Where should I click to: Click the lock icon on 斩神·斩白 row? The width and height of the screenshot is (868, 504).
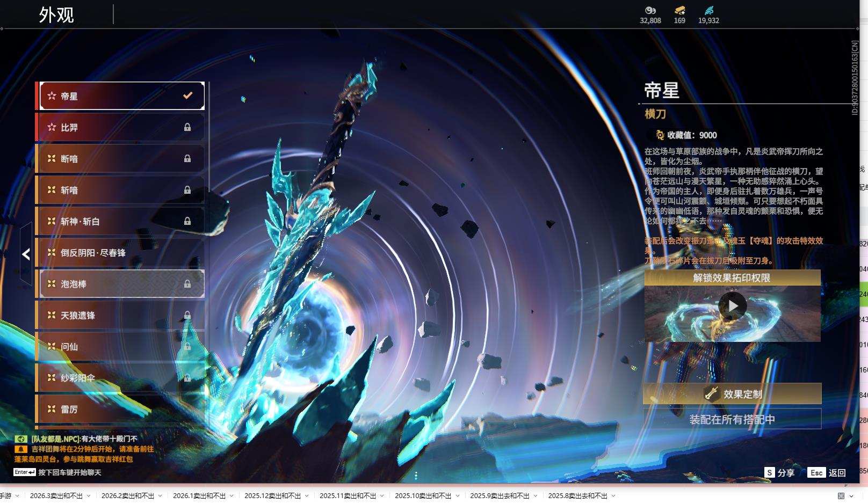pyautogui.click(x=187, y=221)
